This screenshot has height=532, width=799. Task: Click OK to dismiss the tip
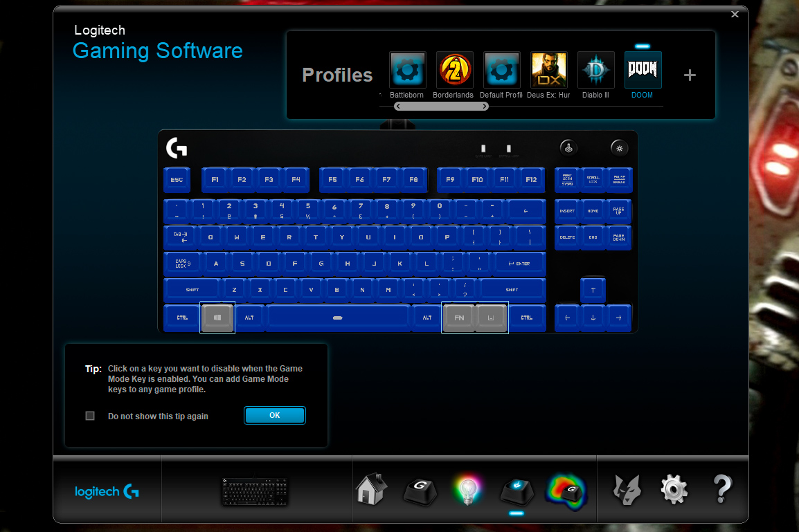(x=275, y=415)
